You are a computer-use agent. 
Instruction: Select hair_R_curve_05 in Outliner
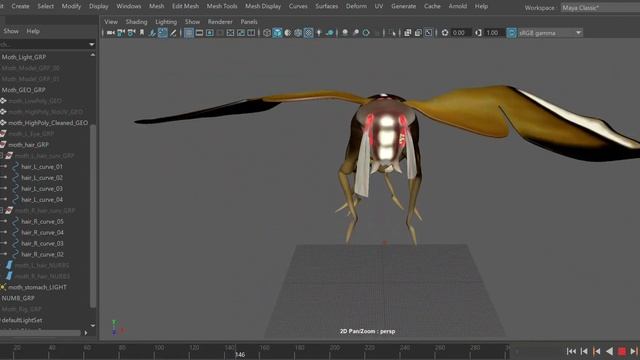(x=42, y=222)
